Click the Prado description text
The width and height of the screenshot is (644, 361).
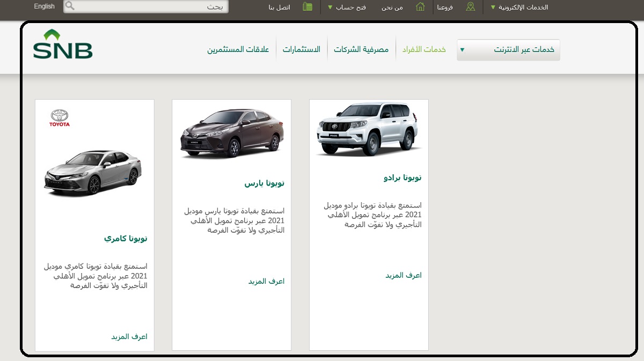coord(372,215)
